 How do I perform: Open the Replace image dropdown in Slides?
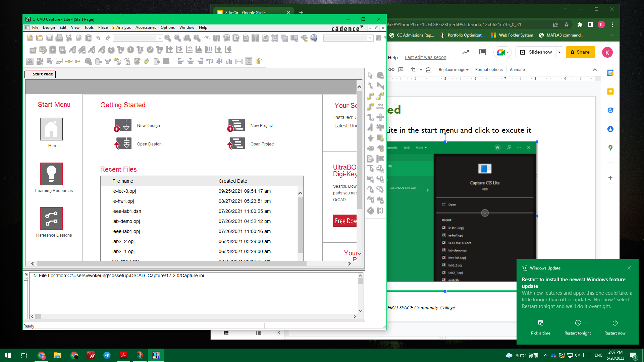(x=453, y=70)
